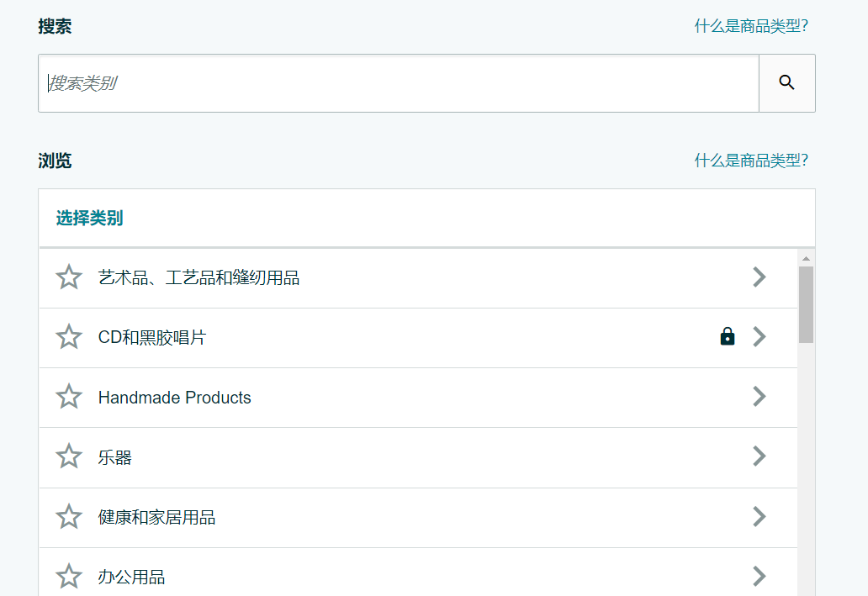Add 办公用品 to favorites star
Image resolution: width=868 pixels, height=596 pixels.
click(69, 576)
